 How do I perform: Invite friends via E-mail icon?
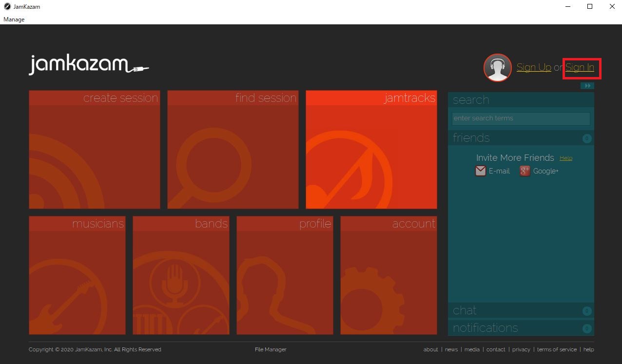click(x=481, y=171)
